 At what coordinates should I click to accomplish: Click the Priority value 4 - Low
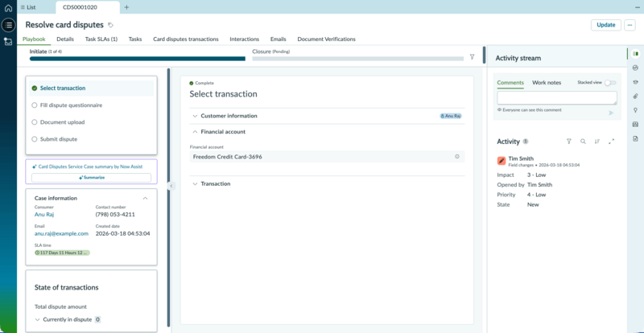(x=536, y=195)
